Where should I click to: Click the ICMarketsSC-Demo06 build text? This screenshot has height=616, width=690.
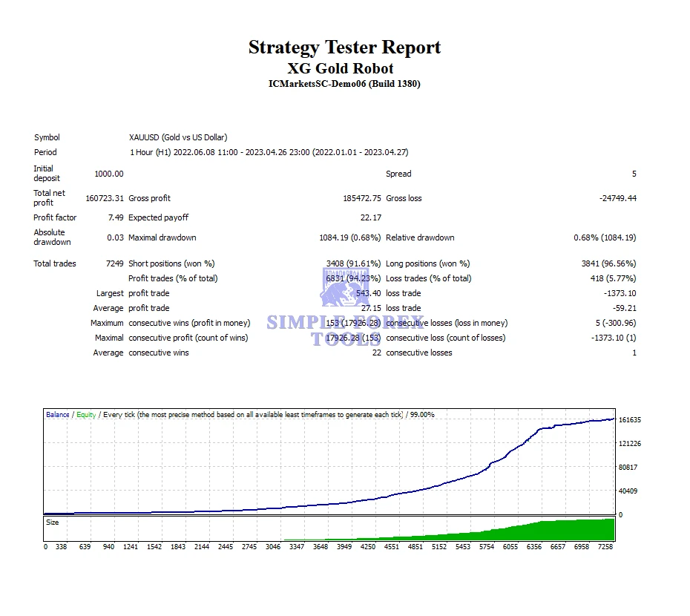[344, 84]
